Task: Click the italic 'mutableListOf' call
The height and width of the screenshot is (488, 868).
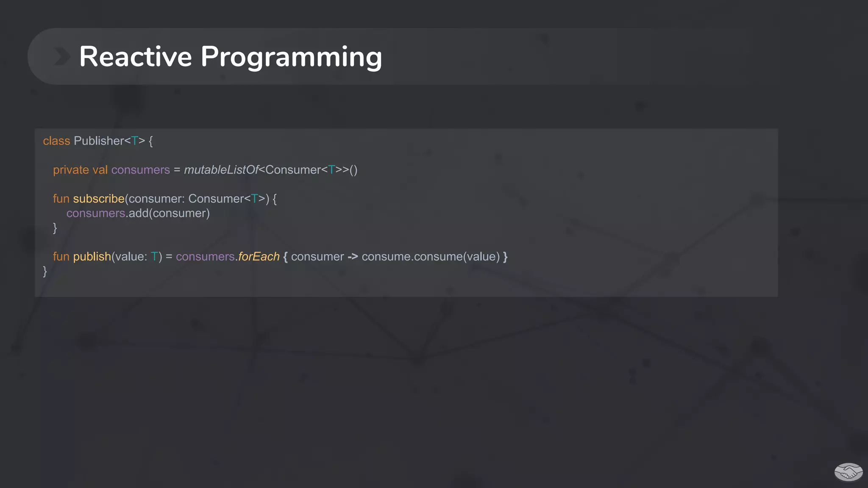Action: [x=221, y=170]
